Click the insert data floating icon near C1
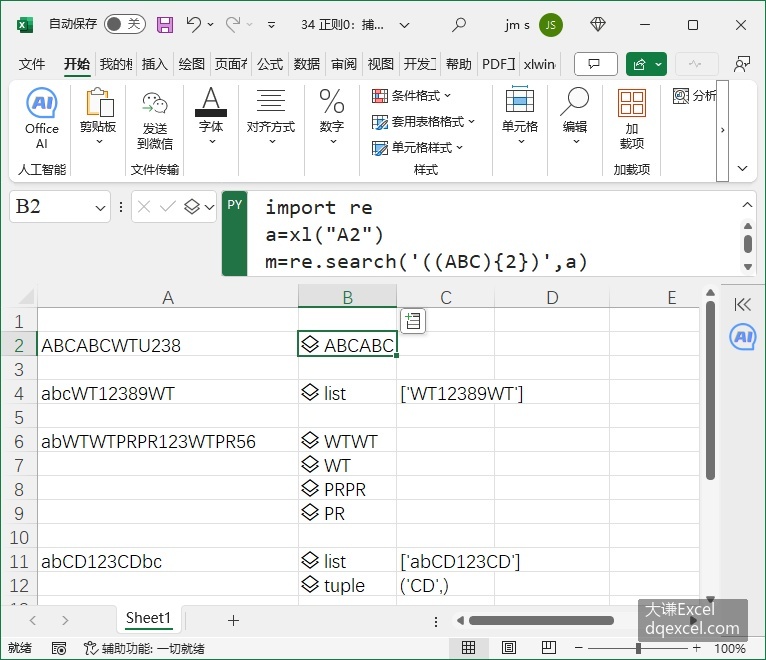The image size is (766, 660). (413, 321)
